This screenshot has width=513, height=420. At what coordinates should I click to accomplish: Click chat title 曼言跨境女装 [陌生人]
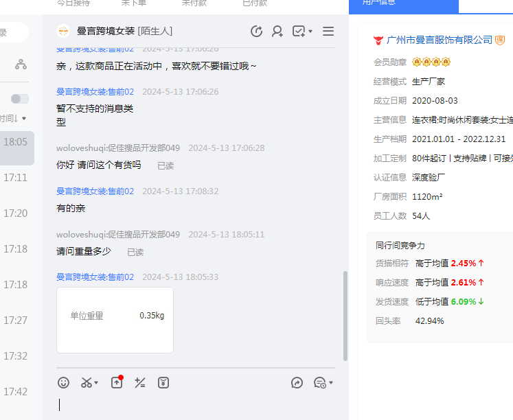(124, 31)
